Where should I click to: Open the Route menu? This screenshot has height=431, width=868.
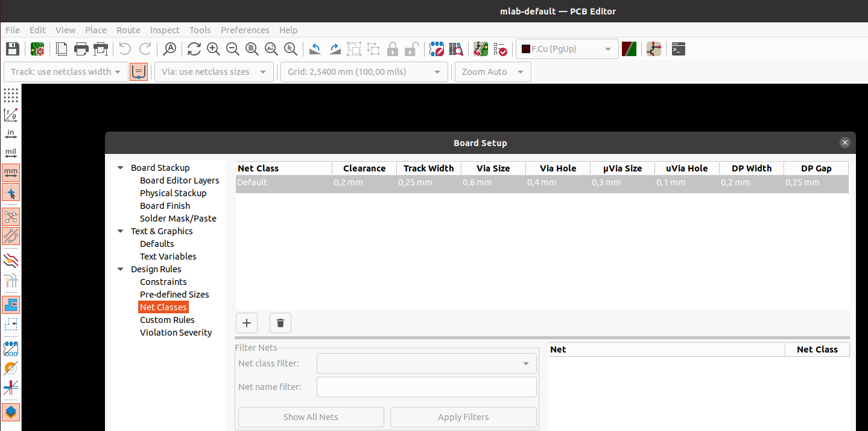(x=128, y=30)
